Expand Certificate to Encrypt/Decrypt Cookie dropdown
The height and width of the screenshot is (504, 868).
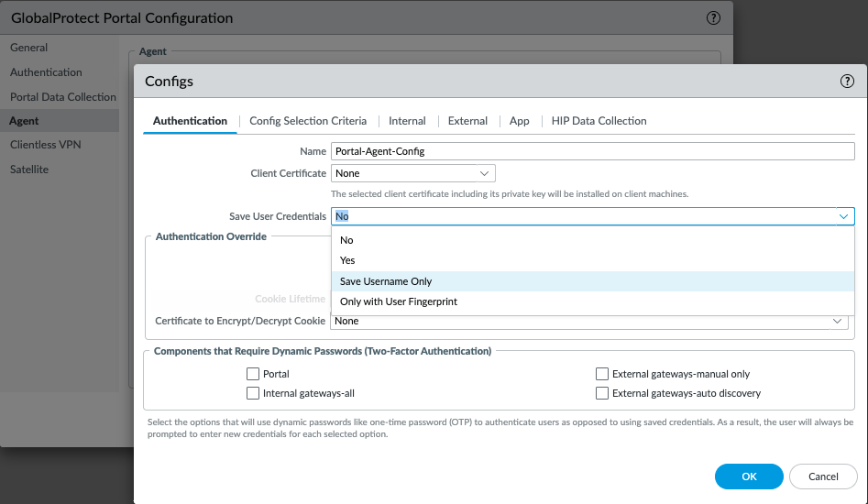pyautogui.click(x=837, y=321)
